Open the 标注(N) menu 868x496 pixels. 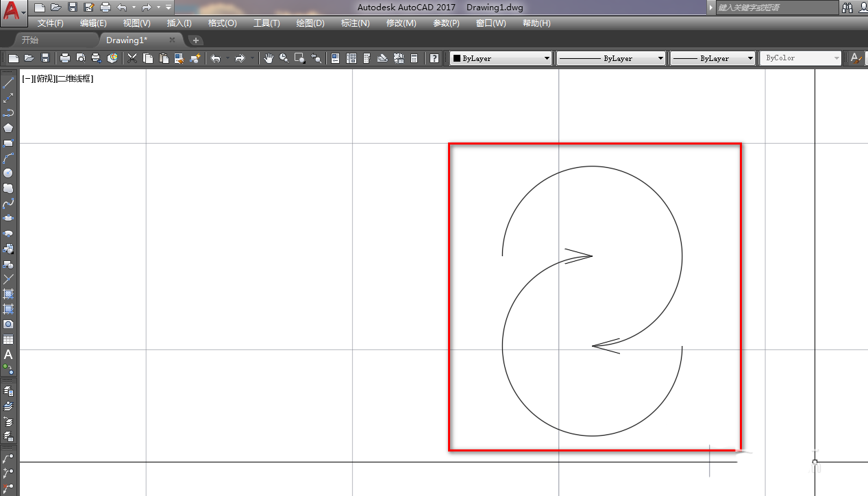pos(356,23)
